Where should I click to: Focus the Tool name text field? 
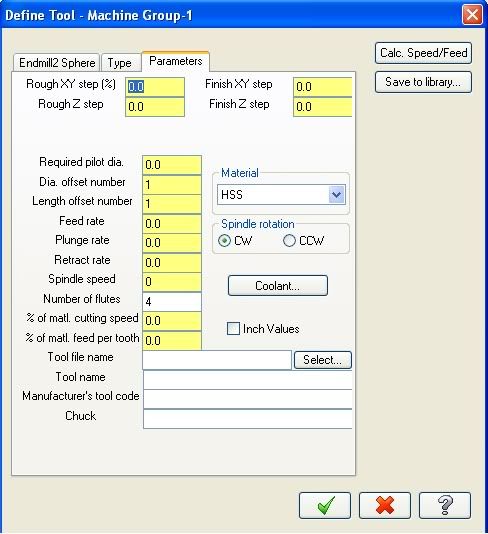[x=248, y=380]
